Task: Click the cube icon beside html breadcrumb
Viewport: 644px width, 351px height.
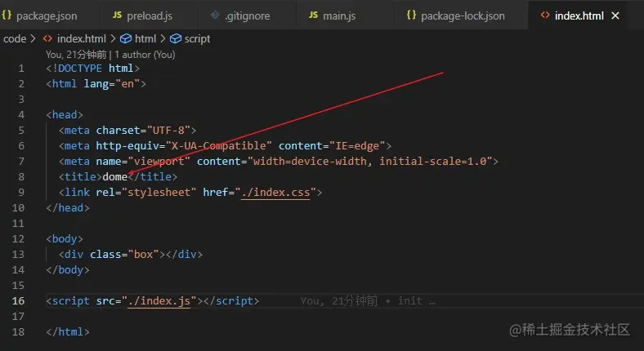Action: 126,38
